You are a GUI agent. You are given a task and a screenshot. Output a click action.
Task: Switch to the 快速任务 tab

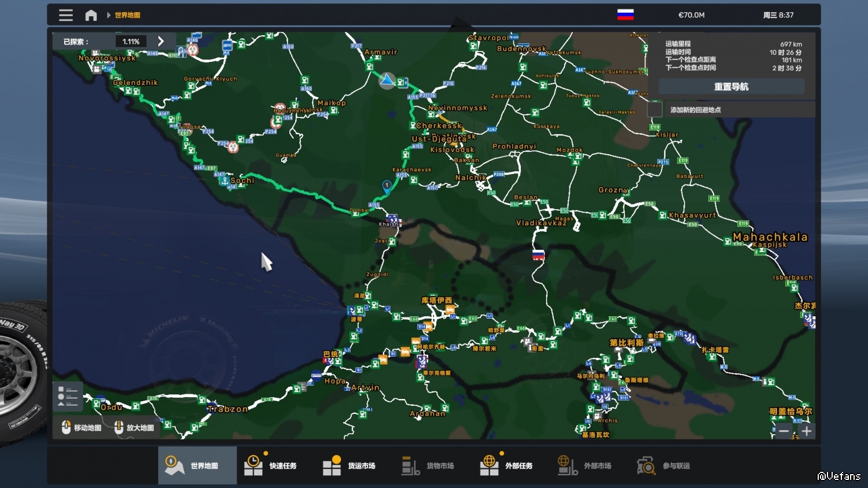click(x=270, y=465)
